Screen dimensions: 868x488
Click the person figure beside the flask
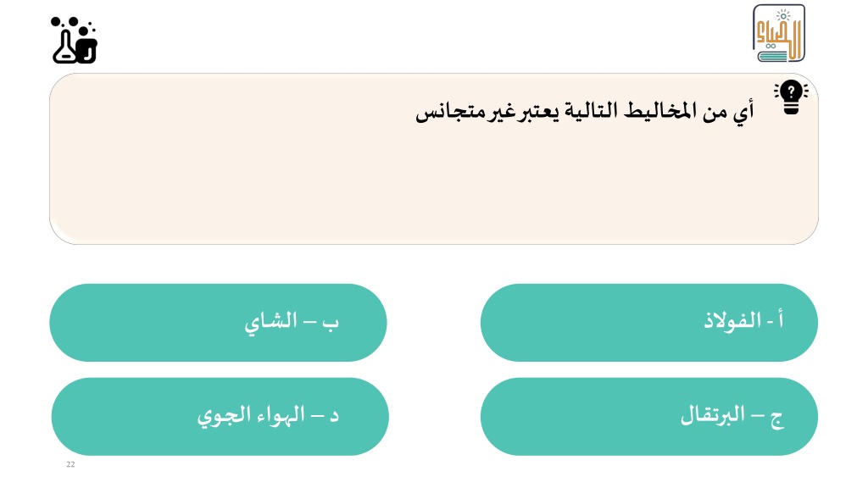pos(86,47)
